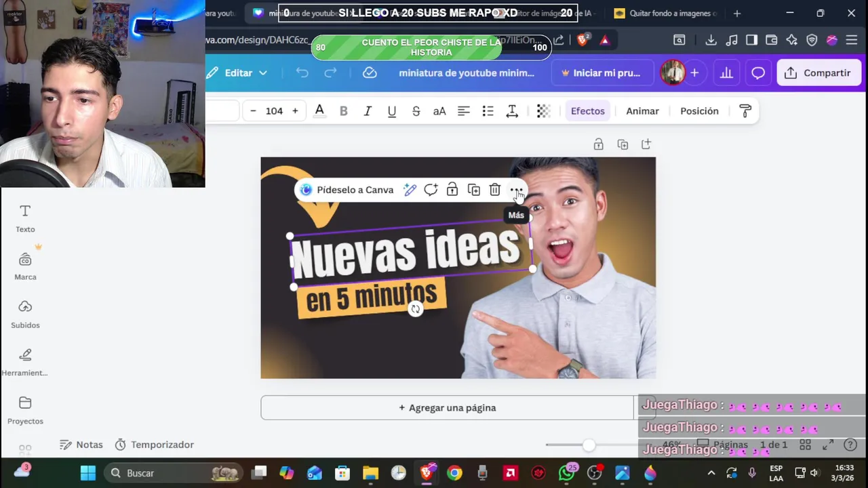Open the Más three-dots menu
The height and width of the screenshot is (488, 868).
point(516,190)
